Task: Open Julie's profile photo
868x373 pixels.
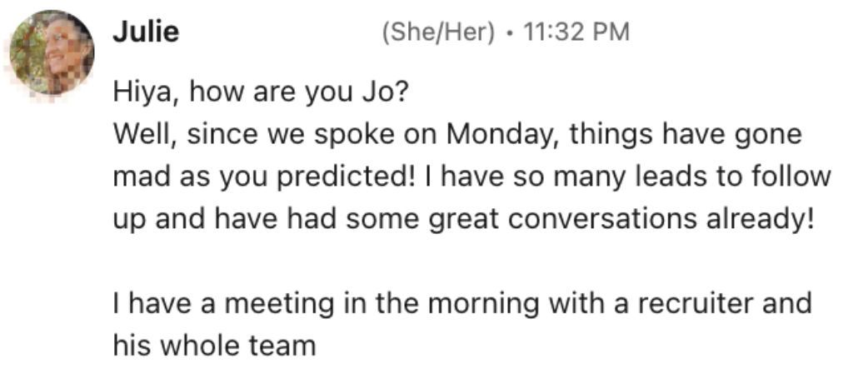Action: [x=52, y=52]
